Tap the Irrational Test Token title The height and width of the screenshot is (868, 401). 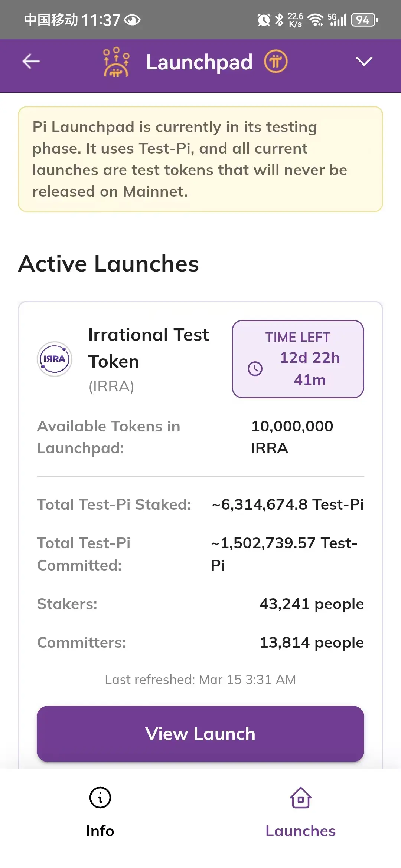pyautogui.click(x=149, y=348)
